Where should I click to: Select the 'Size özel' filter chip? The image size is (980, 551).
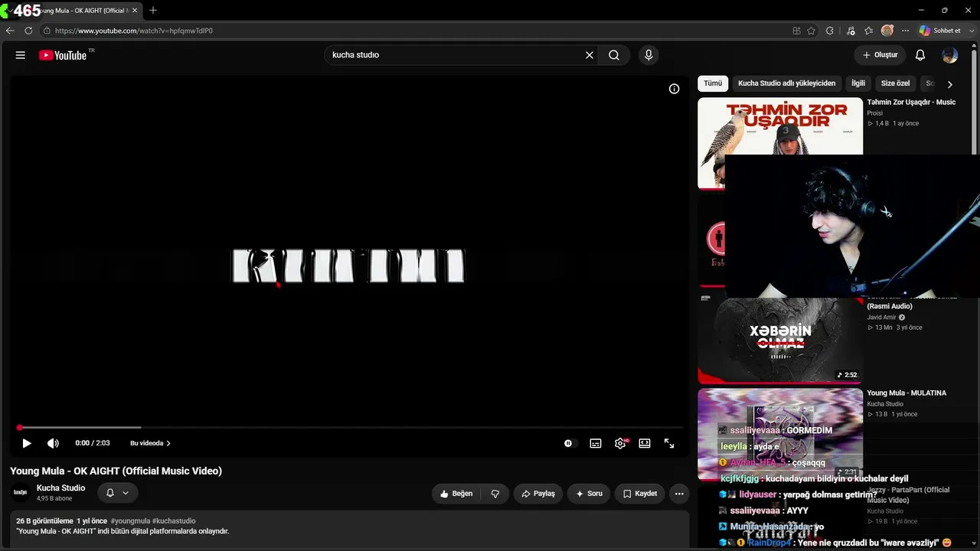click(x=895, y=83)
